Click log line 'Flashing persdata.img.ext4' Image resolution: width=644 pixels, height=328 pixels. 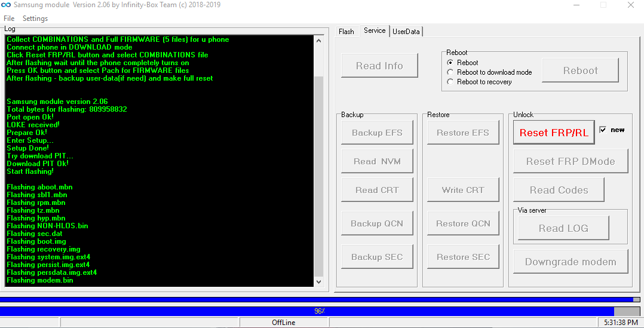tap(52, 272)
